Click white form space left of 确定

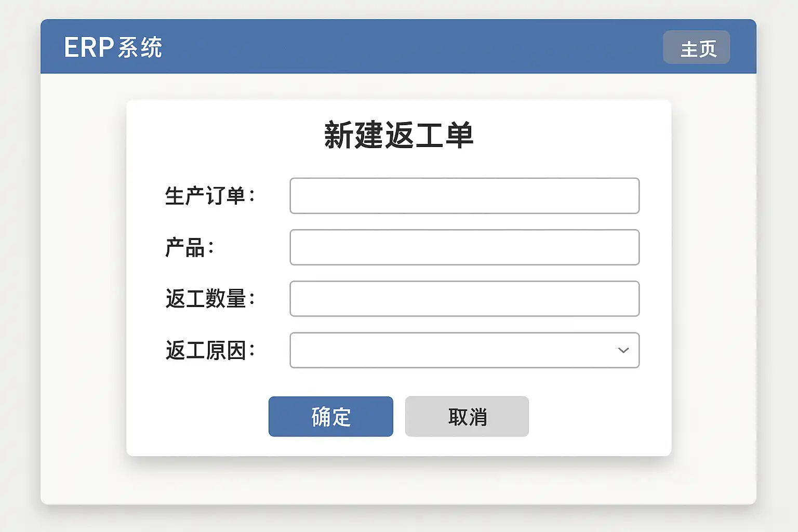coord(197,417)
